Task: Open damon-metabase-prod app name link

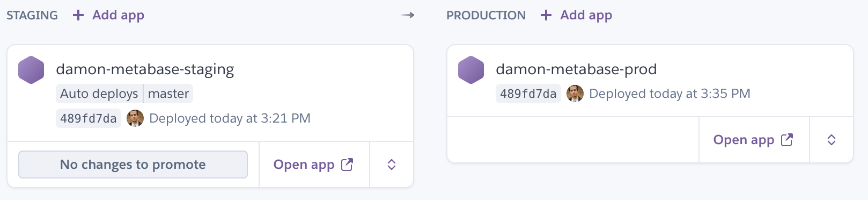Action: tap(576, 69)
